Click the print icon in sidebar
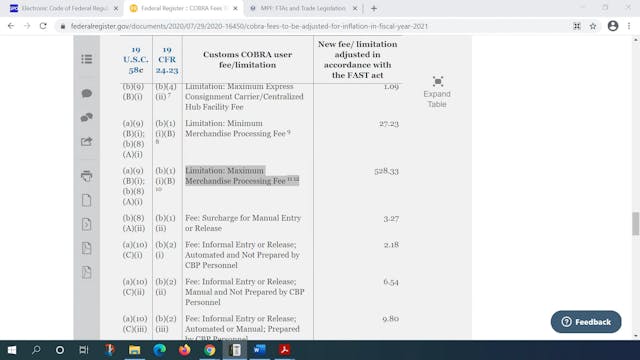Image resolution: width=640 pixels, height=360 pixels. tap(87, 176)
